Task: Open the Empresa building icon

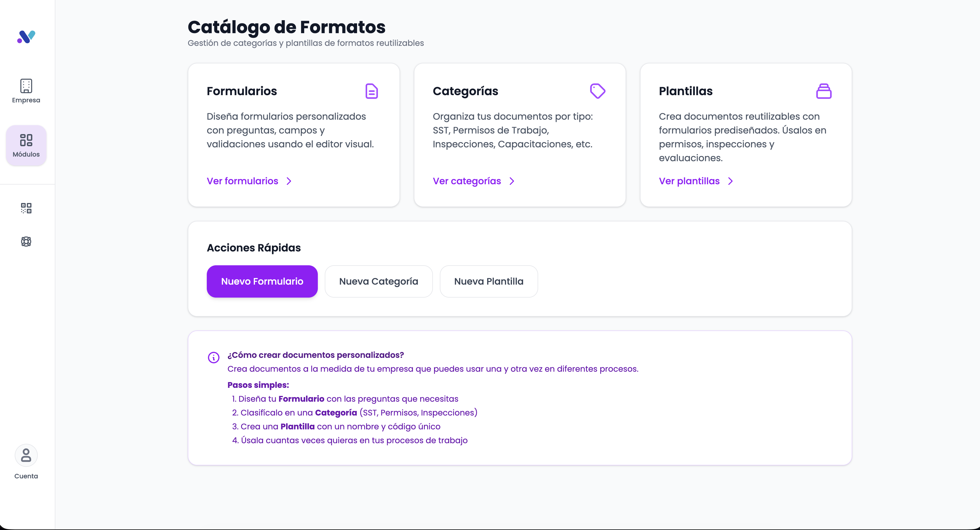Action: [26, 86]
